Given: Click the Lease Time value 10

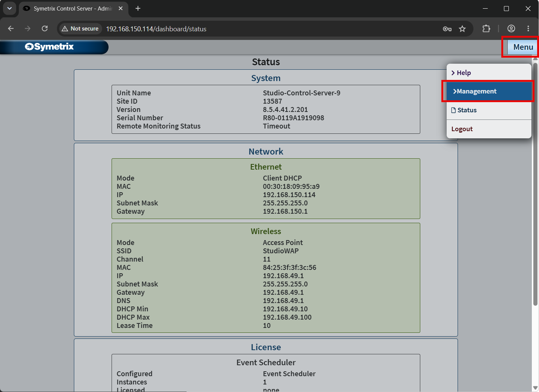Looking at the screenshot, I should 267,325.
